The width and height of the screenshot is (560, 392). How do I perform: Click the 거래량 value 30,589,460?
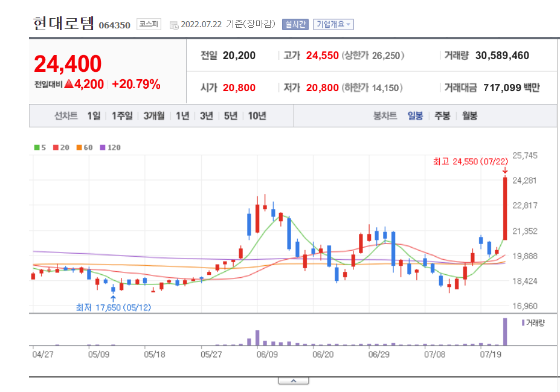coord(502,56)
